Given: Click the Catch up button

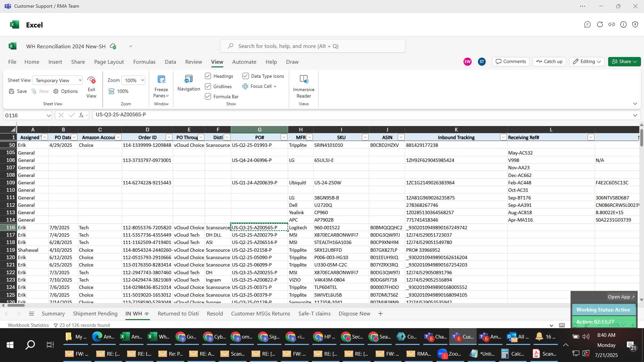Looking at the screenshot, I should tap(549, 62).
